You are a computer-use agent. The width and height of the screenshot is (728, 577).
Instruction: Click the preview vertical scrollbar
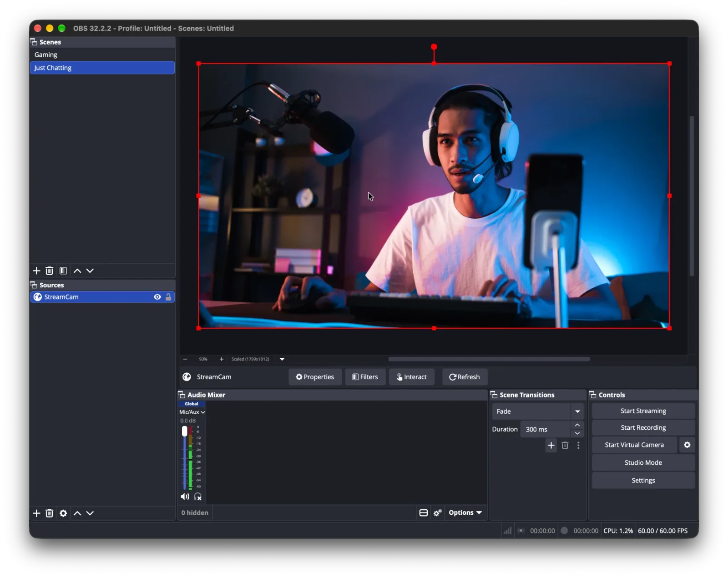pos(692,196)
